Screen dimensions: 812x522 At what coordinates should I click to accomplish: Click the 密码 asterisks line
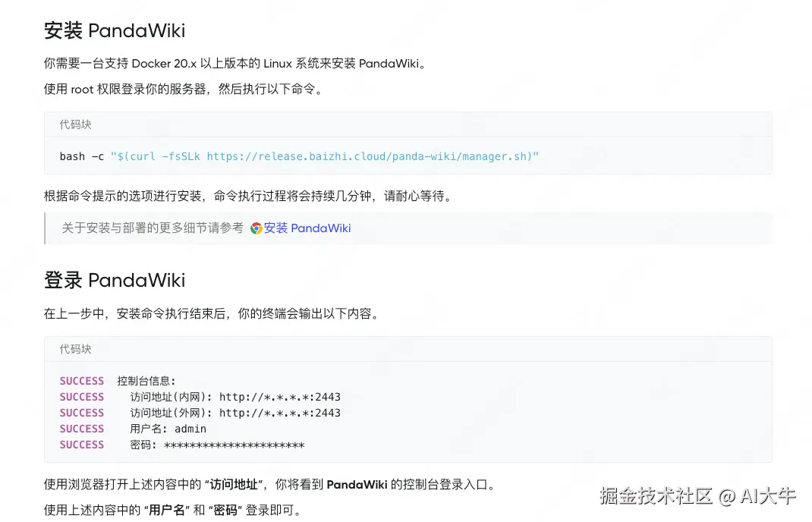click(182, 445)
